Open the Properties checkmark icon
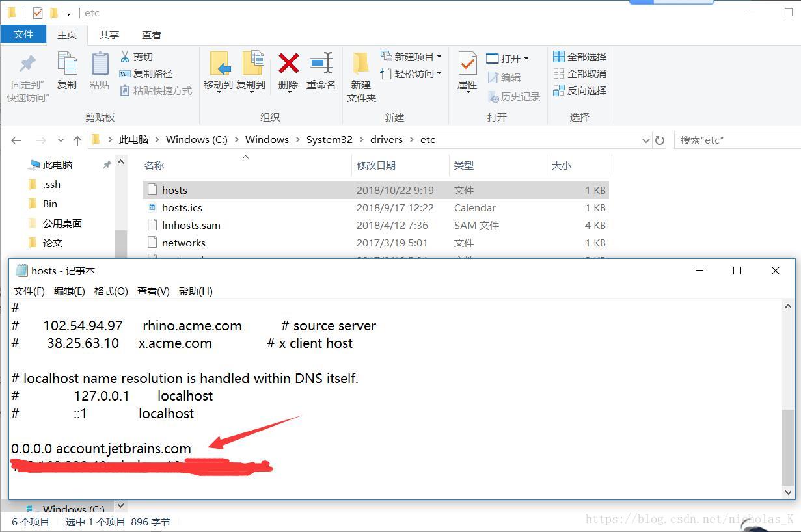 (x=467, y=64)
